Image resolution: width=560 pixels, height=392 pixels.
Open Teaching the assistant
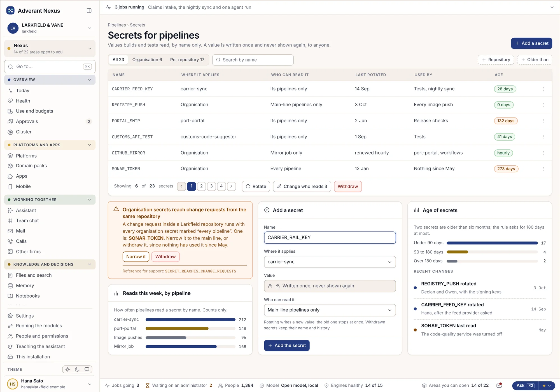(50, 346)
